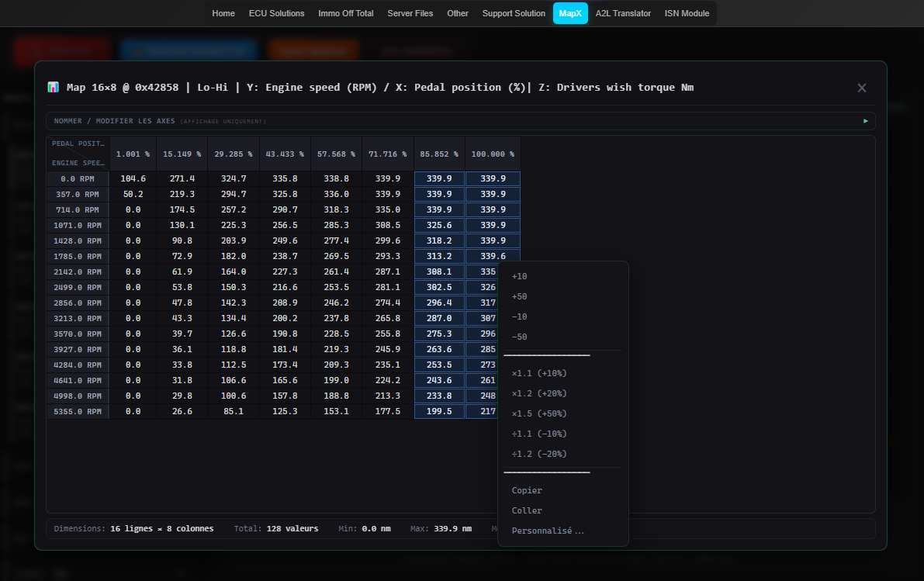Viewport: 924px width, 581px height.
Task: Choose Coller in context menu
Action: coord(562,510)
